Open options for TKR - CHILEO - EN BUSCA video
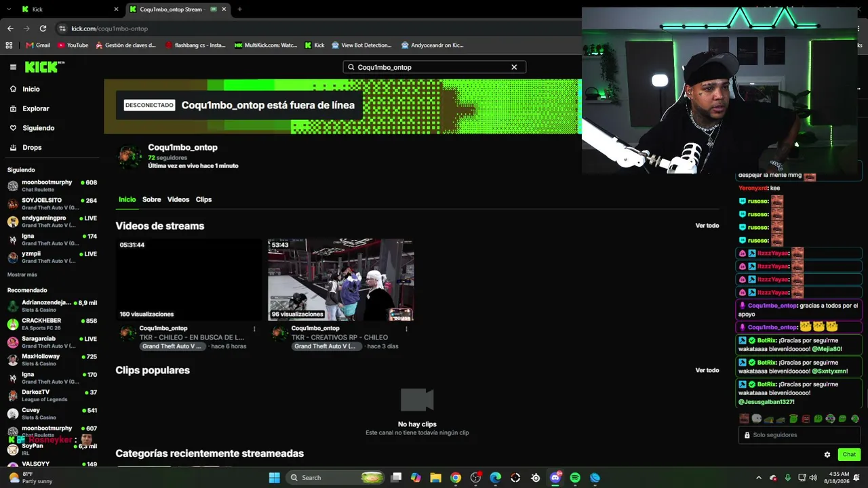The width and height of the screenshot is (868, 488). coord(254,329)
